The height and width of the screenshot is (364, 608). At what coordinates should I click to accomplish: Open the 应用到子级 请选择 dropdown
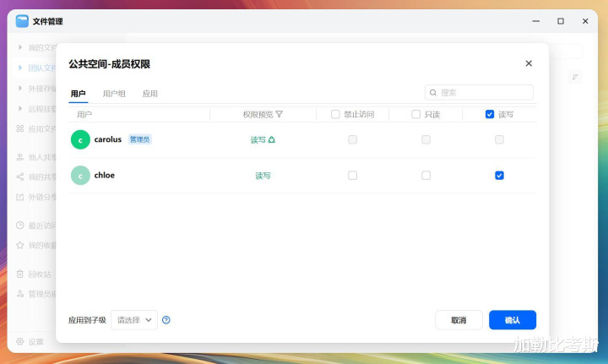(134, 320)
